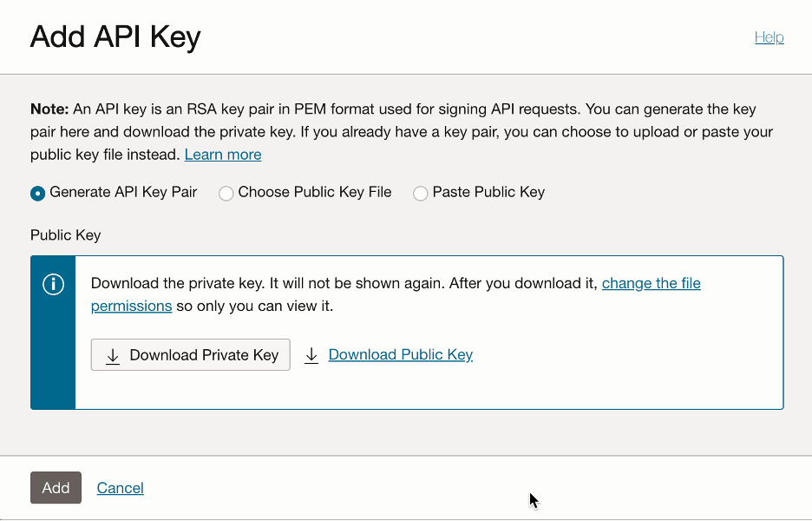Viewport: 812px width, 521px height.
Task: Open the Help link
Action: (x=769, y=37)
